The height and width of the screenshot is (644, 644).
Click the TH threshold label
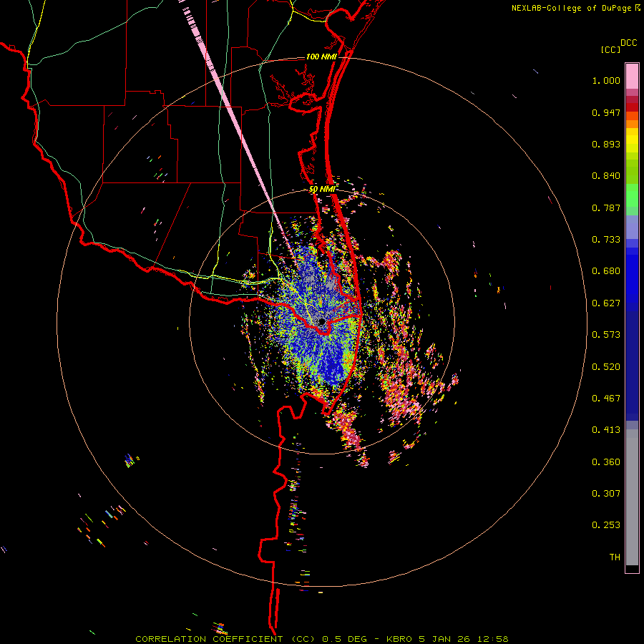click(615, 557)
